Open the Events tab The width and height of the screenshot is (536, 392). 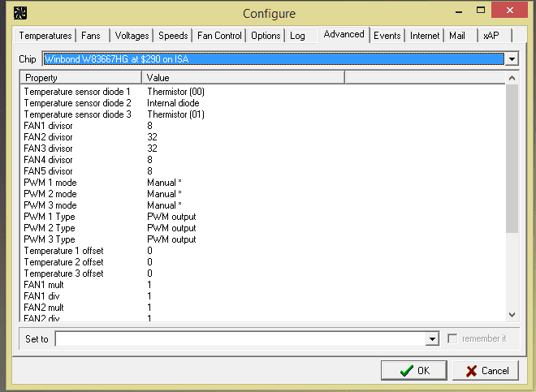pyautogui.click(x=387, y=36)
